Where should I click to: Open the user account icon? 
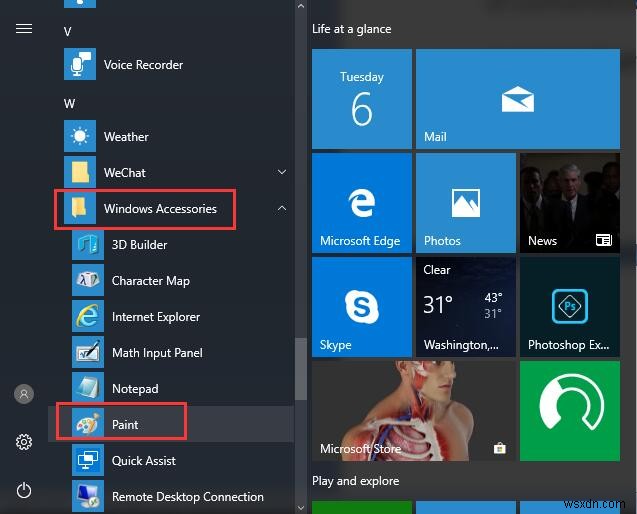point(24,394)
